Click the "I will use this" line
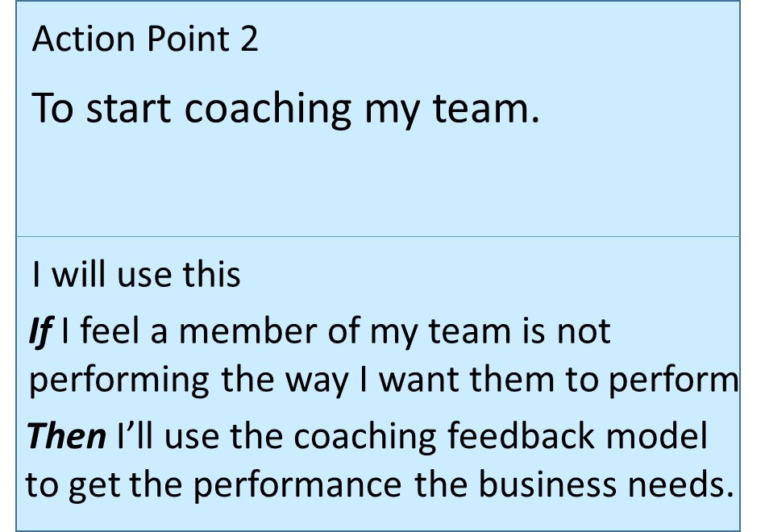765x532 pixels. pos(136,275)
